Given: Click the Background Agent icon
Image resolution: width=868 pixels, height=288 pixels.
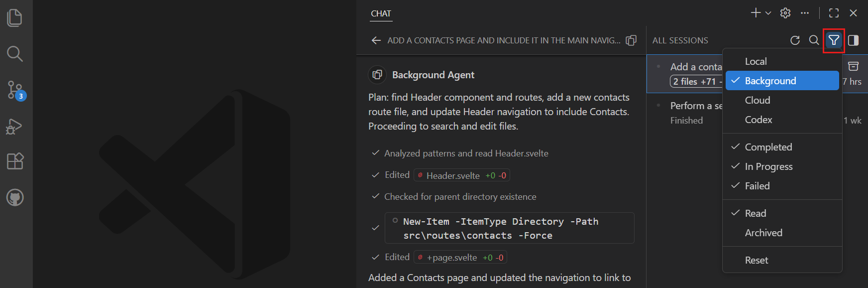Looking at the screenshot, I should pos(377,75).
